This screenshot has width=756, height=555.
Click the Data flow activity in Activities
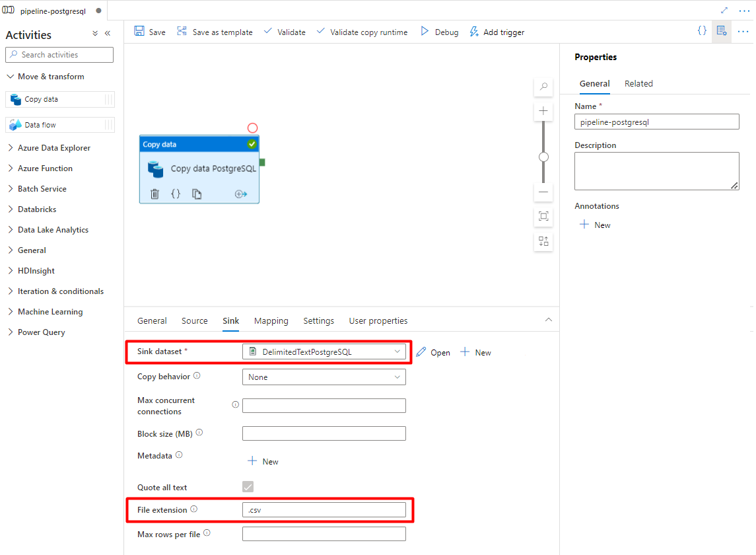[x=60, y=125]
